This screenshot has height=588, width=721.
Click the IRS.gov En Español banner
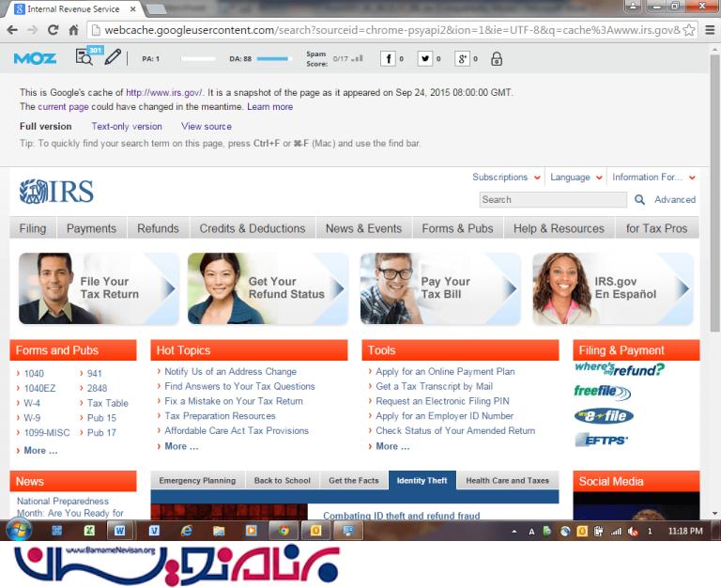coord(613,288)
